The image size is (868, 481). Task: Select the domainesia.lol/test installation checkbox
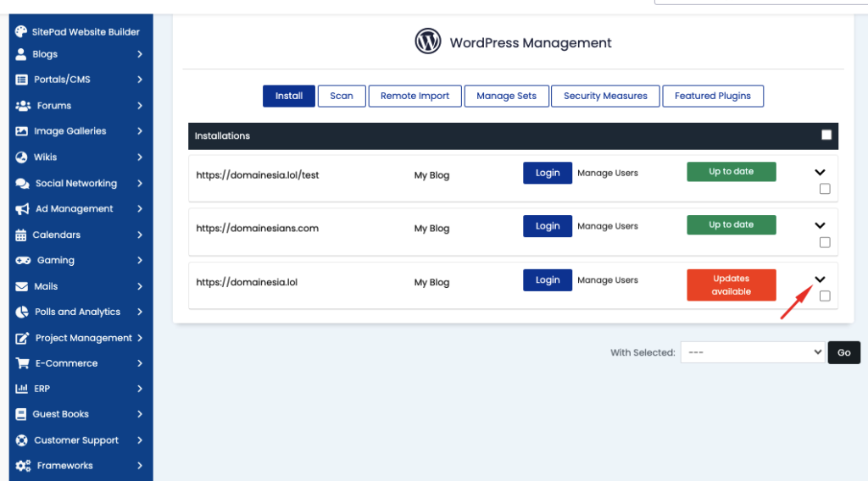pos(825,189)
